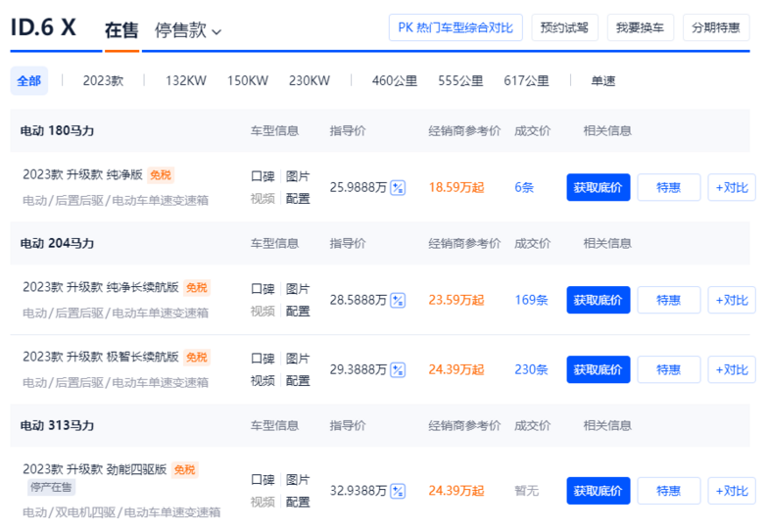The width and height of the screenshot is (768, 532).
Task: Click the 分期特惠 button
Action: pyautogui.click(x=716, y=27)
